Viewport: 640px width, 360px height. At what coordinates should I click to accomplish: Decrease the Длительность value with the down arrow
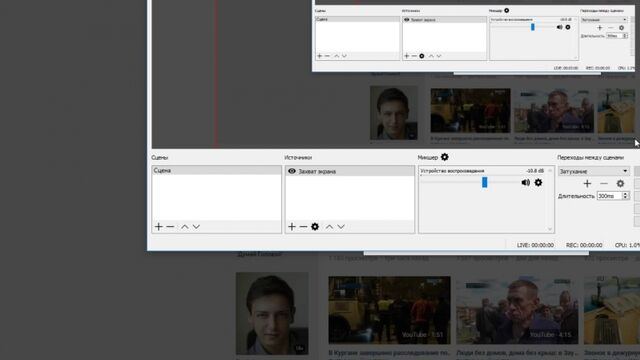pyautogui.click(x=625, y=198)
